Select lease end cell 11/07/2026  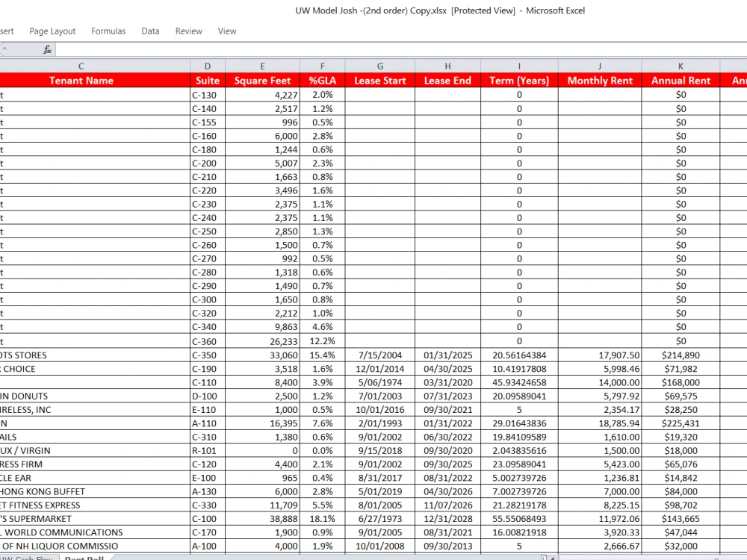pos(447,505)
